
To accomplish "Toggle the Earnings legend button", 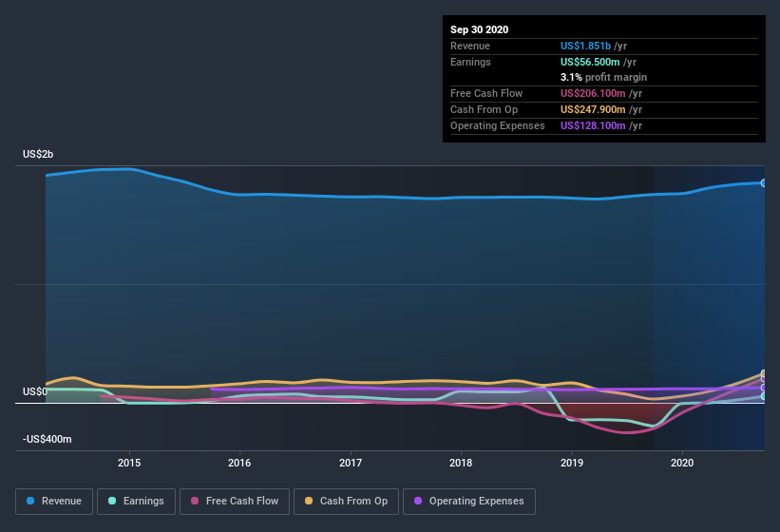I will click(x=136, y=502).
